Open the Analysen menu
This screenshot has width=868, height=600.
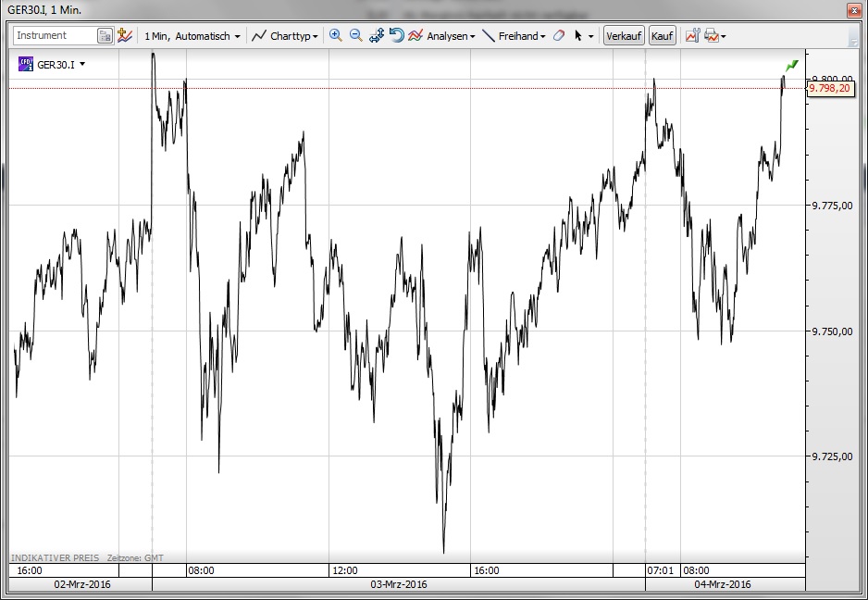[442, 36]
